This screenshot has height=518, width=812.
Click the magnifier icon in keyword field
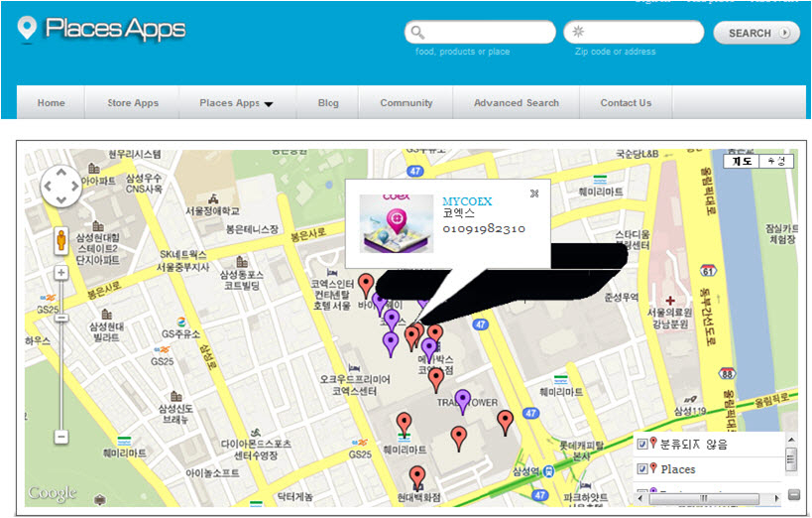[417, 32]
